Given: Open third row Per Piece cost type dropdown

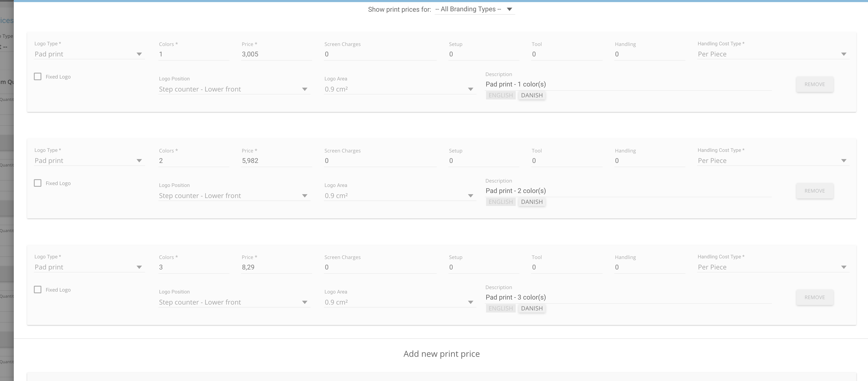Looking at the screenshot, I should point(773,267).
